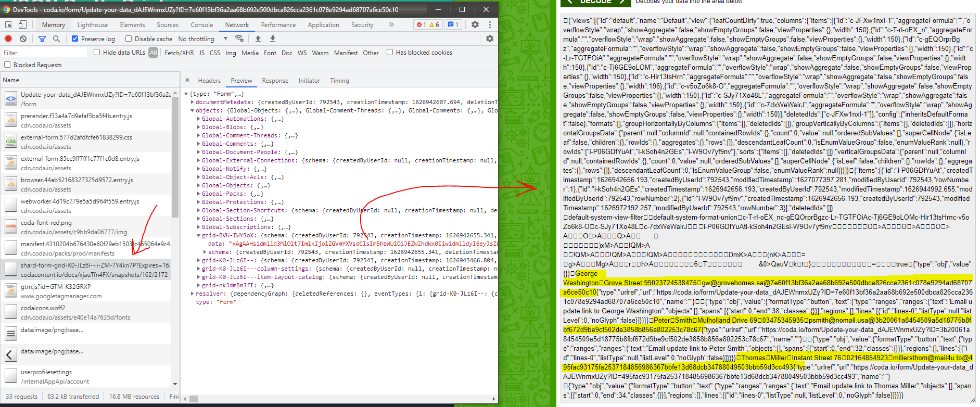Open the issues counter with blue message icon
980x407 pixels.
coord(453,24)
